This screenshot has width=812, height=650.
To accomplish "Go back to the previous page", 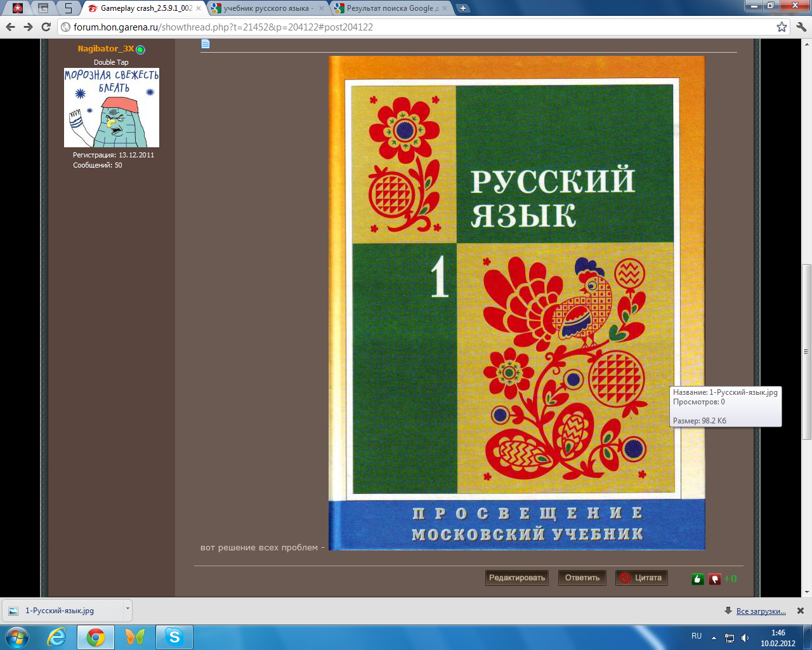I will (11, 27).
